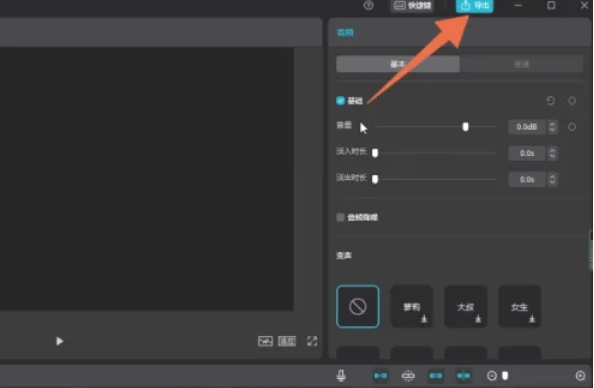Image resolution: width=594 pixels, height=388 pixels.
Task: Select the 音频 panel header tab
Action: [x=345, y=33]
